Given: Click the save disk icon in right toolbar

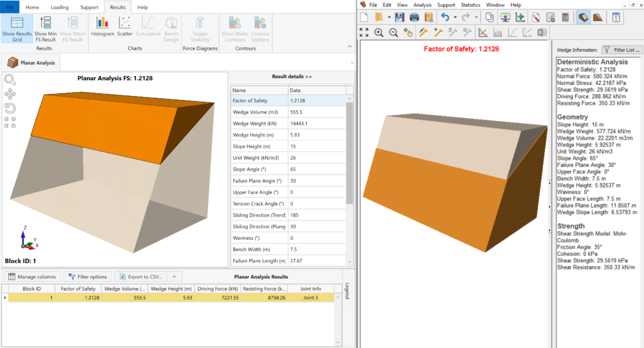Looking at the screenshot, I should tap(399, 17).
